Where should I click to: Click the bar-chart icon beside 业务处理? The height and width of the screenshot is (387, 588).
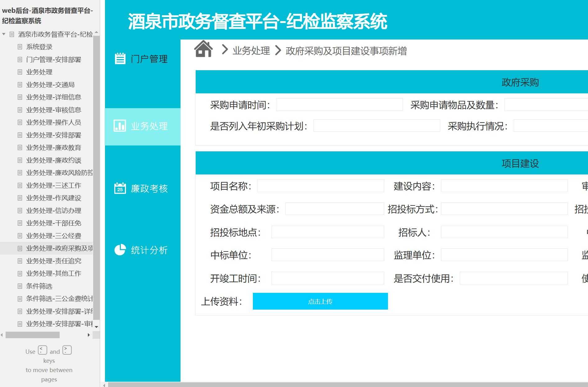click(x=120, y=126)
